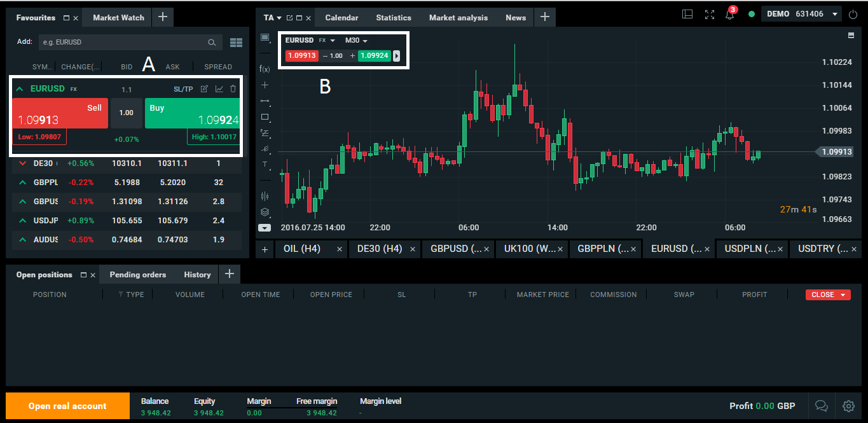
Task: Open the Pending orders tab
Action: pos(137,275)
